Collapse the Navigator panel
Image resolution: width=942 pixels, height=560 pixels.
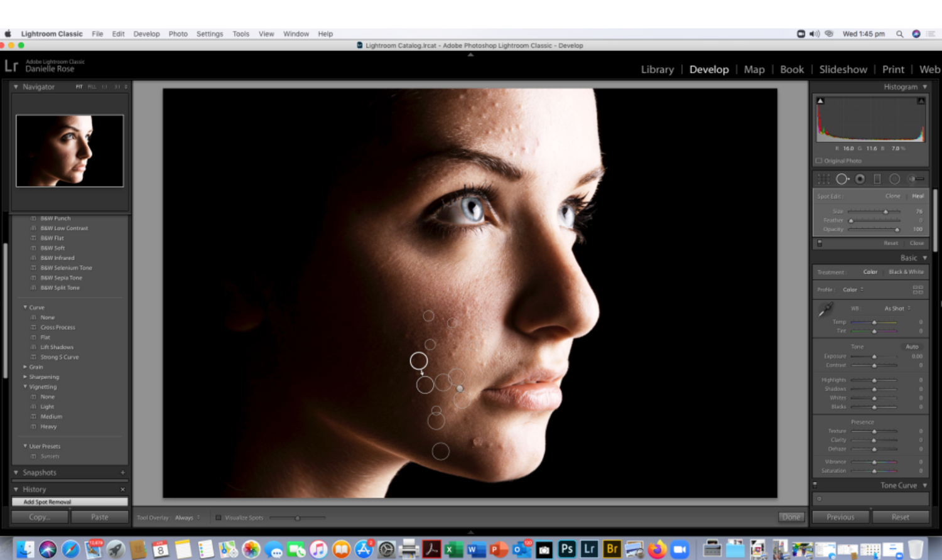click(16, 87)
